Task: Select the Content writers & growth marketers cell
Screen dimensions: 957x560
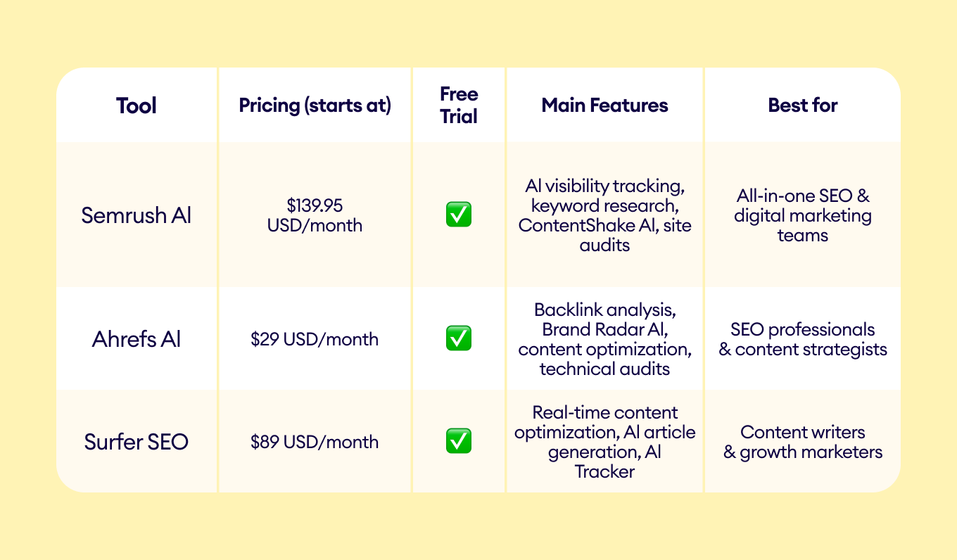Action: coord(802,442)
